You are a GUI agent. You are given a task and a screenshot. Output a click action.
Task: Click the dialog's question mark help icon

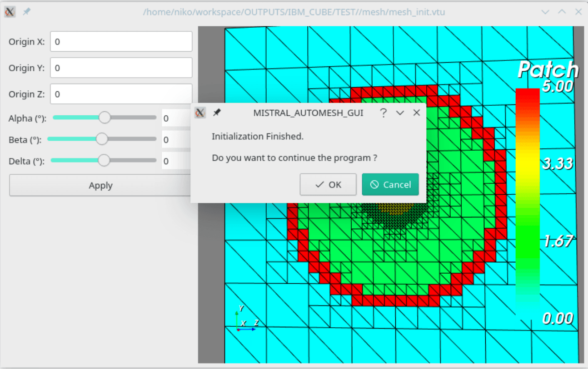(383, 113)
